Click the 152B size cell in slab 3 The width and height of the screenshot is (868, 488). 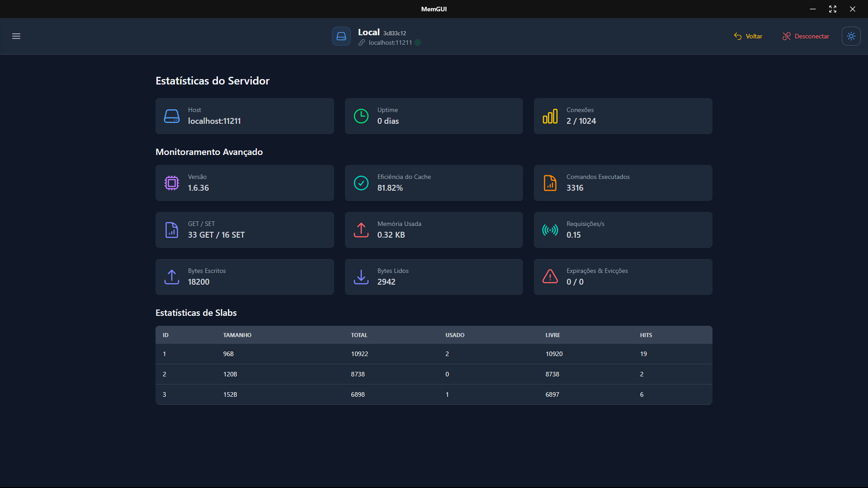click(x=230, y=394)
